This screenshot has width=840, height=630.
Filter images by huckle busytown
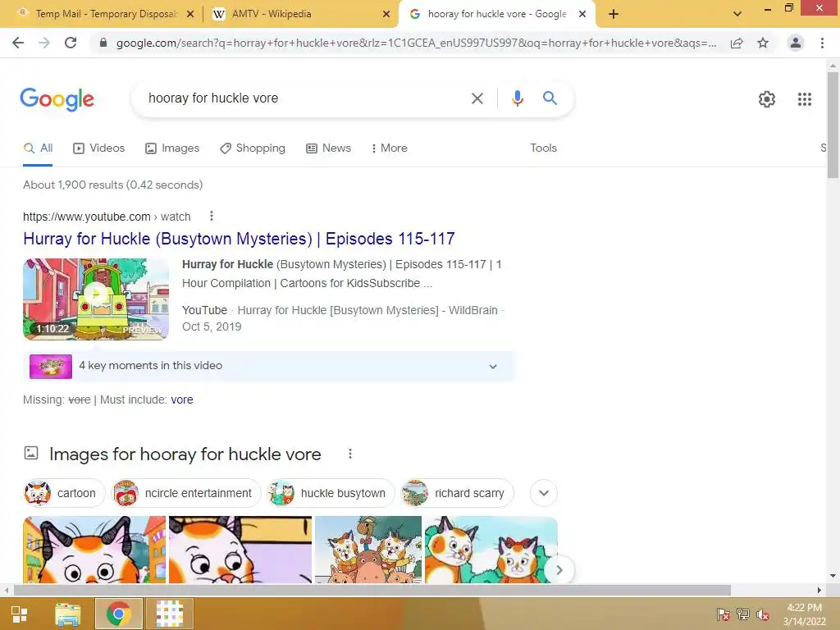(331, 493)
